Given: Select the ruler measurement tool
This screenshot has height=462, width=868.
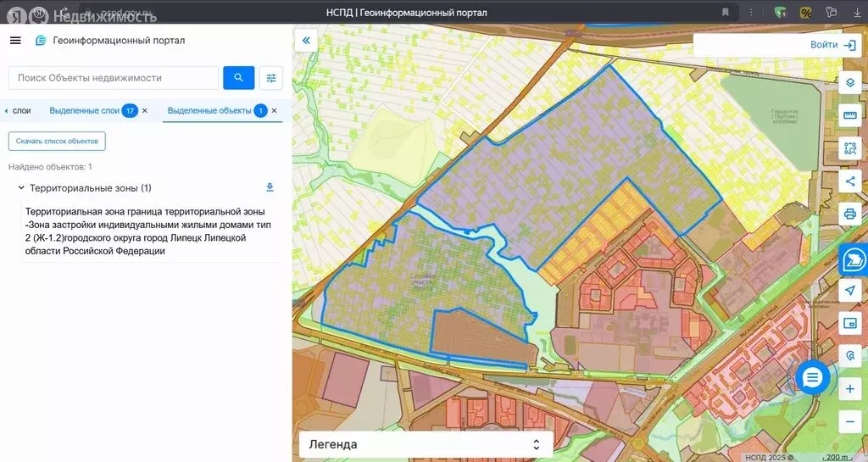Looking at the screenshot, I should pyautogui.click(x=849, y=115).
